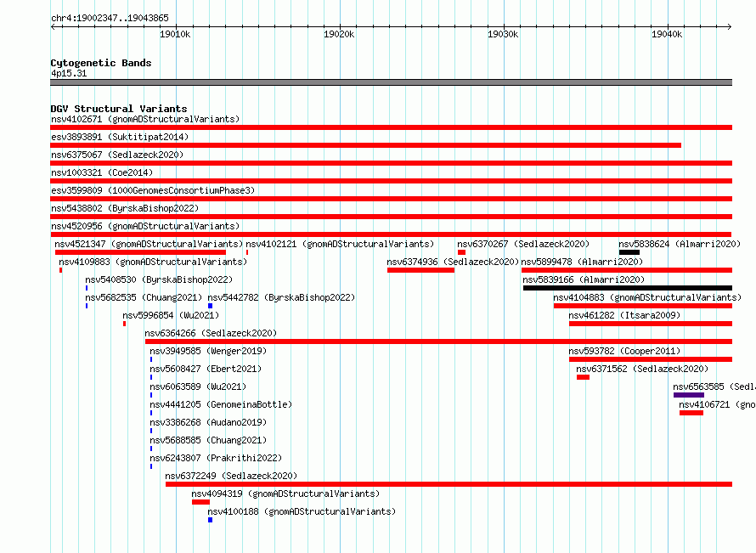756x553 pixels.
Task: Click the nsv5682535 Chuang2021 label
Action: point(144,297)
